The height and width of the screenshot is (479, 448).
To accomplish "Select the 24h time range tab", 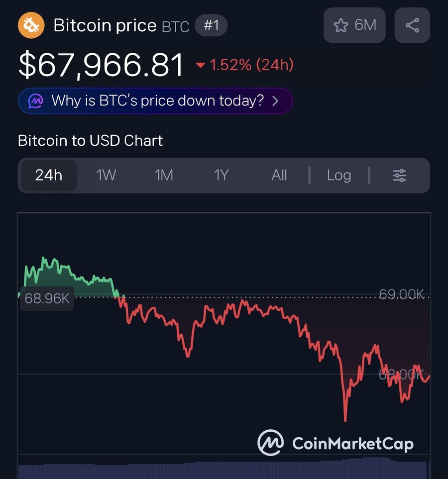I will click(48, 175).
